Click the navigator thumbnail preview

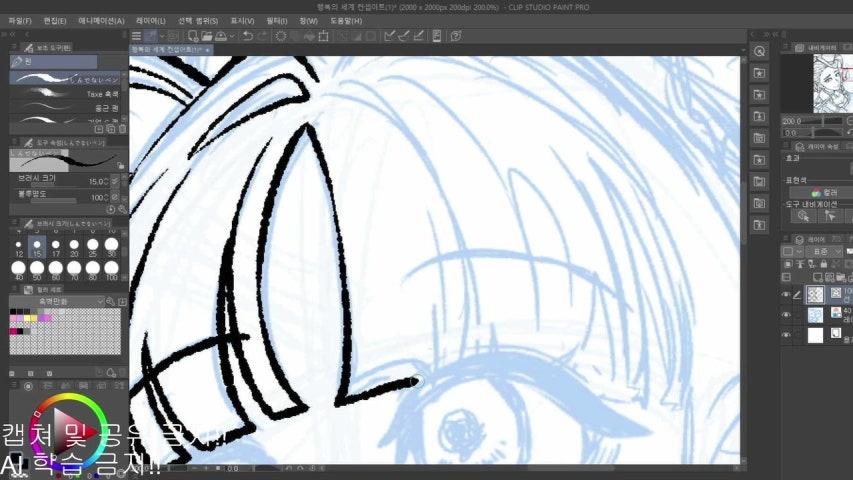coord(833,83)
